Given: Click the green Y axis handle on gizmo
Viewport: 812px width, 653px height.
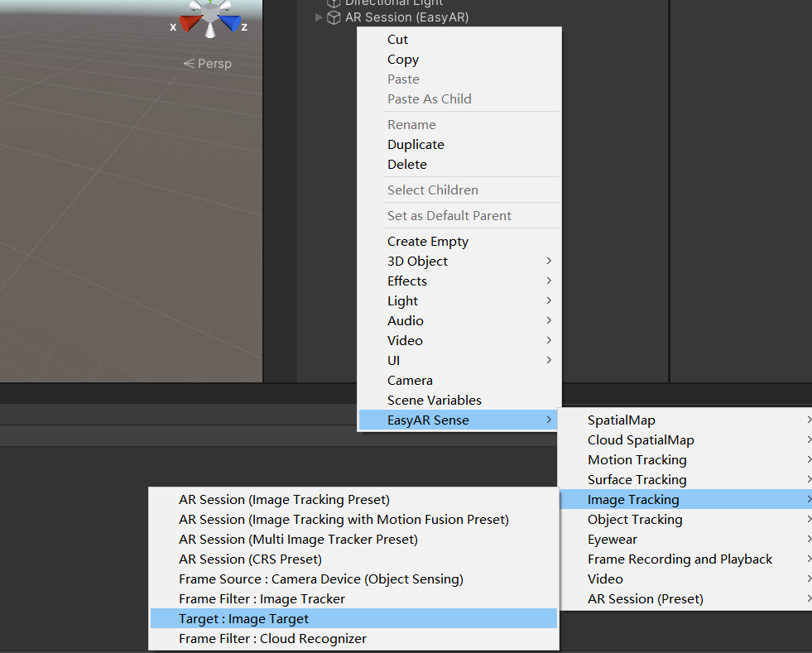Looking at the screenshot, I should point(209,1).
